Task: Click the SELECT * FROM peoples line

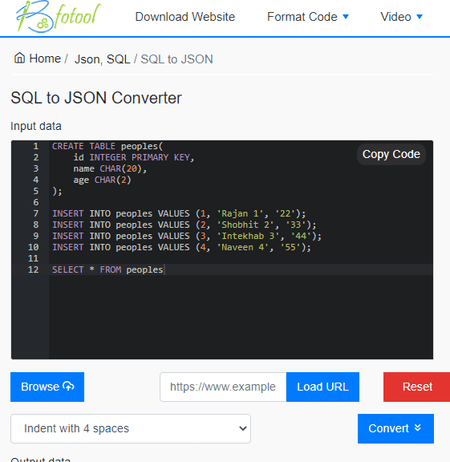Action: [x=108, y=270]
